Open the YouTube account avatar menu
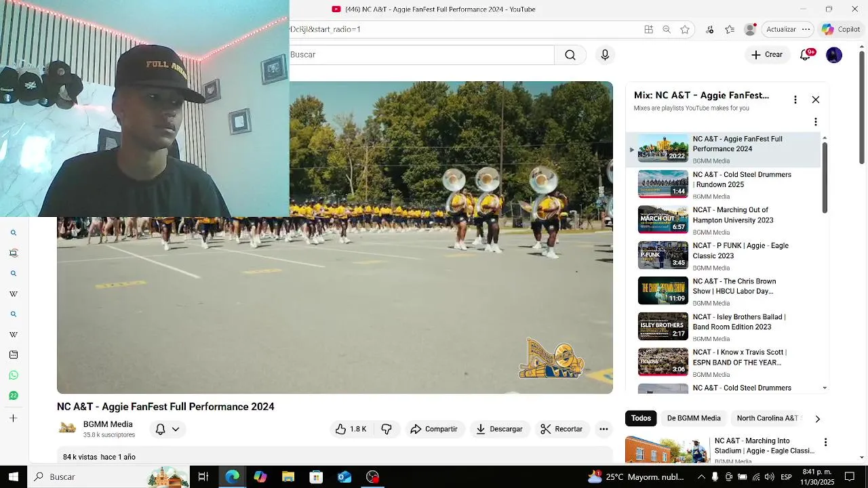Viewport: 868px width, 488px height. click(834, 55)
